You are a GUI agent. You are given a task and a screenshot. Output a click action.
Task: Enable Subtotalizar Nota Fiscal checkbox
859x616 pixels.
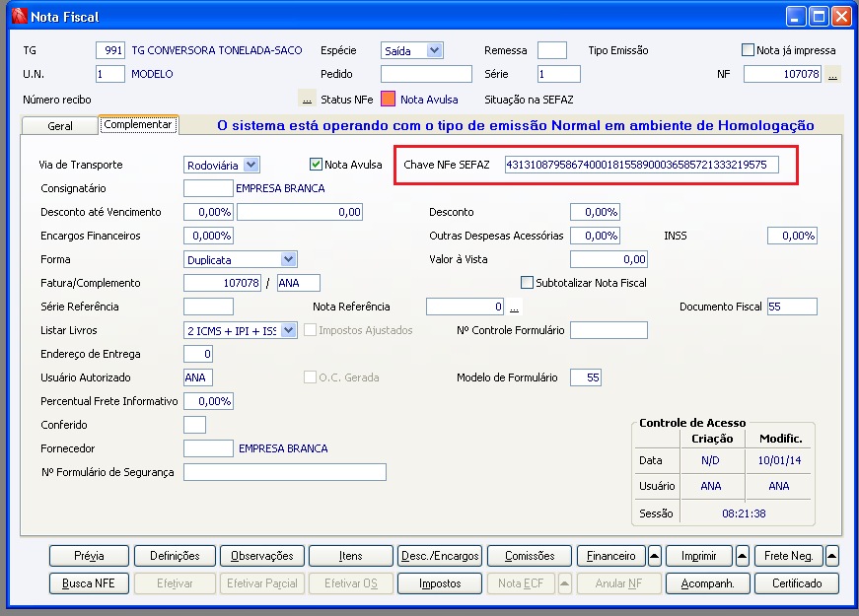[x=527, y=283]
